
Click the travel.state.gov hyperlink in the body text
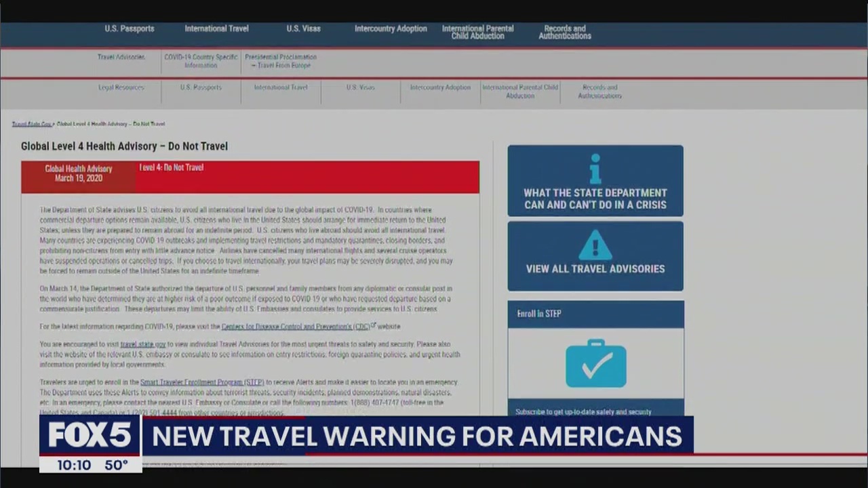[x=142, y=344]
